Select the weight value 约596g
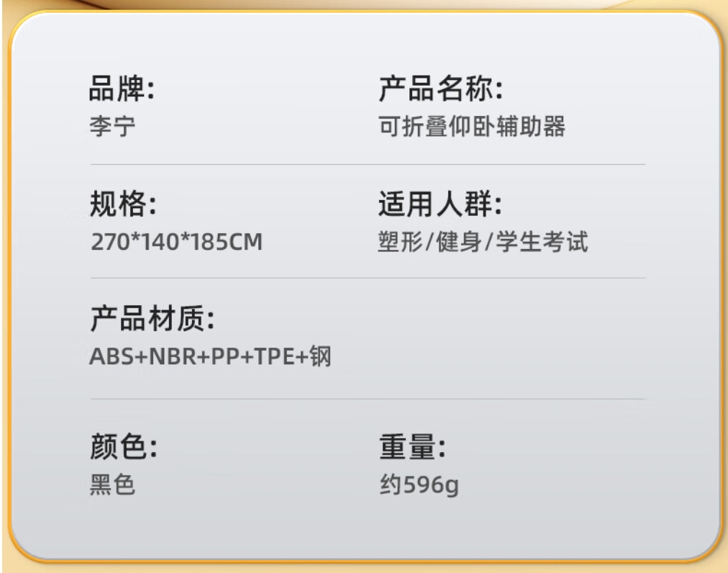The width and height of the screenshot is (728, 573). click(419, 484)
